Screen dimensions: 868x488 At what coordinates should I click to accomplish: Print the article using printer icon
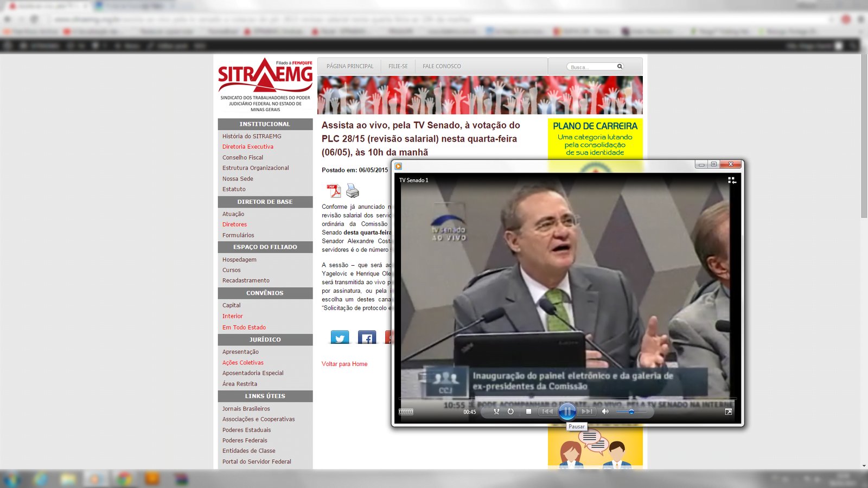(353, 191)
